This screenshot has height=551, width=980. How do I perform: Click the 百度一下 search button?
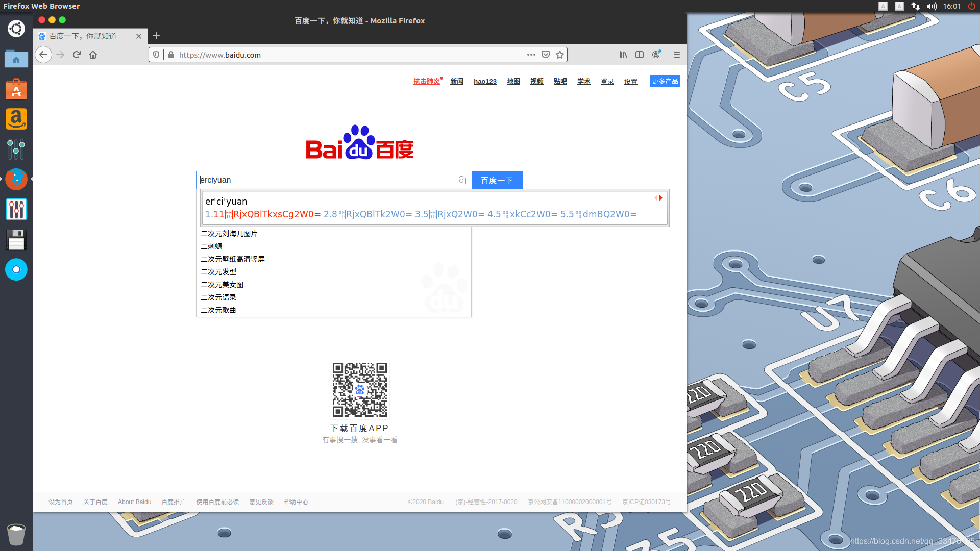point(497,180)
